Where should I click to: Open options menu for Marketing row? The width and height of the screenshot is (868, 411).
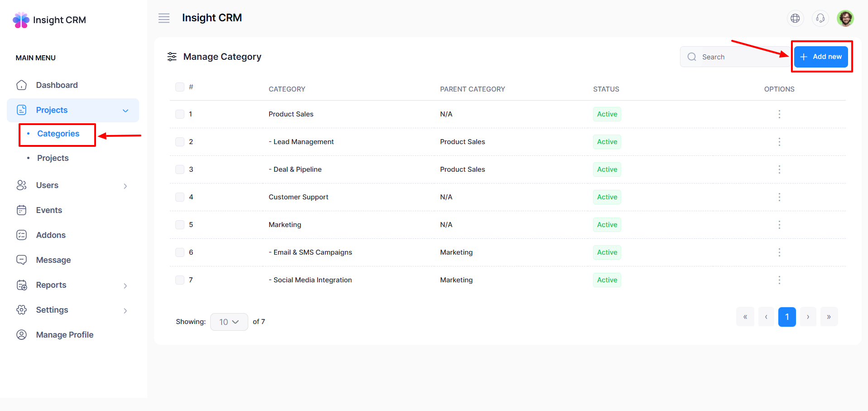pyautogui.click(x=779, y=225)
